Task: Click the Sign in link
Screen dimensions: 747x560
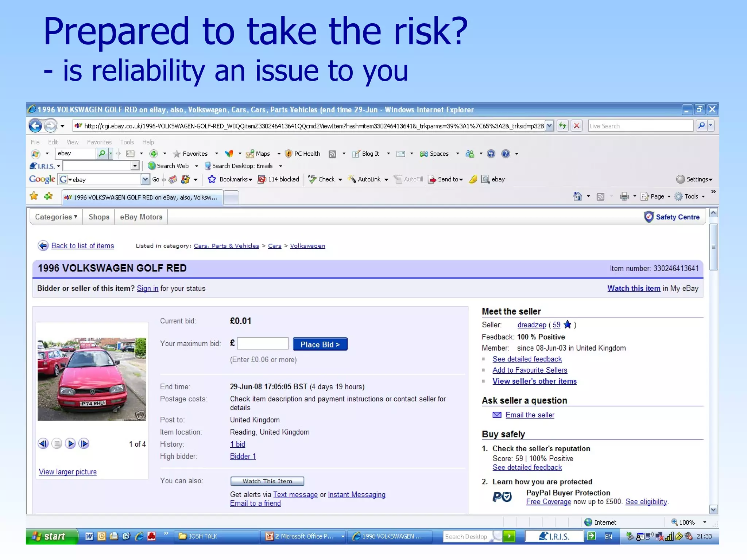Action: [147, 288]
